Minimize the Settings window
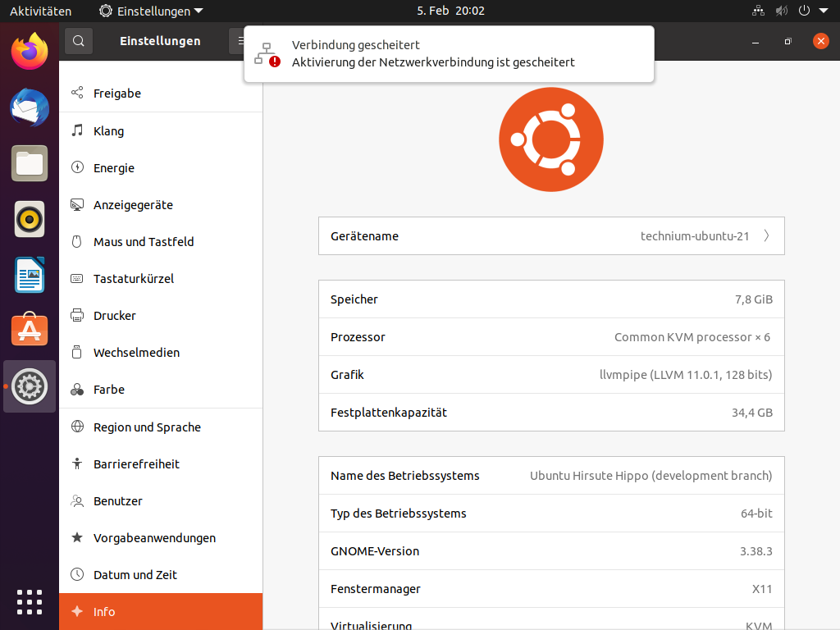The width and height of the screenshot is (840, 630). [756, 41]
